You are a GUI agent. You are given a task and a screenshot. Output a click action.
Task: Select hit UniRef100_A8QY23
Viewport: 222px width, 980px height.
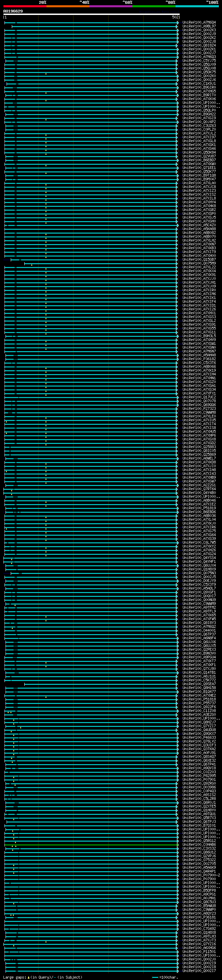199,913
